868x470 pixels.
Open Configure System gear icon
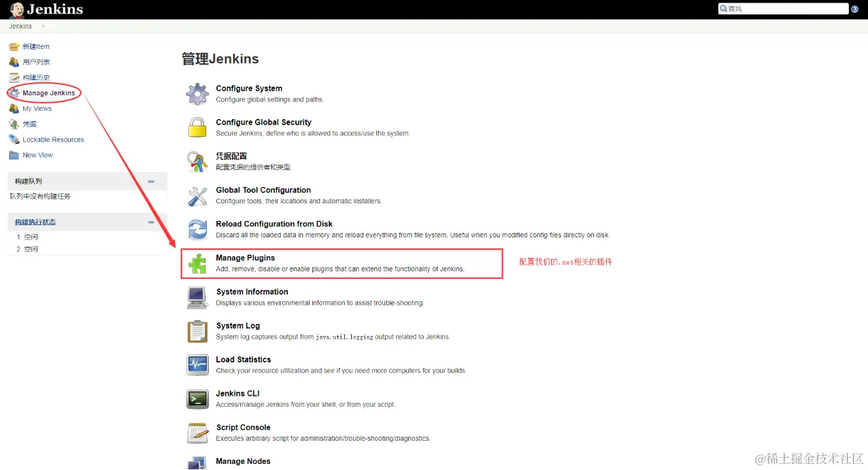click(x=197, y=94)
